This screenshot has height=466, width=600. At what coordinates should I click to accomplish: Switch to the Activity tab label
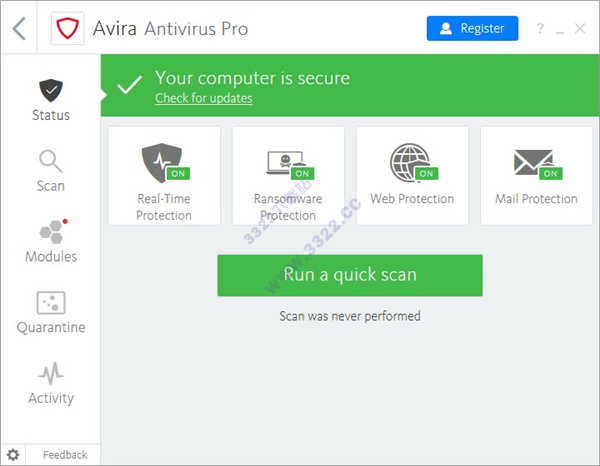point(51,398)
